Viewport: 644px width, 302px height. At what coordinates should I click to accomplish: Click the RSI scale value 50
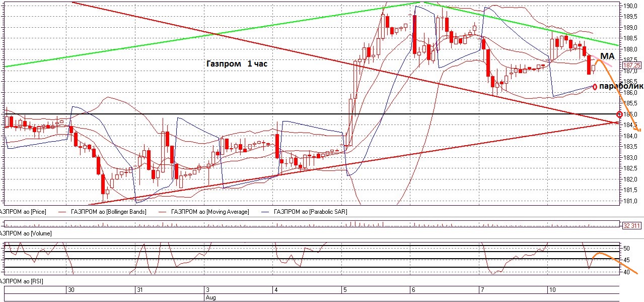pyautogui.click(x=627, y=249)
